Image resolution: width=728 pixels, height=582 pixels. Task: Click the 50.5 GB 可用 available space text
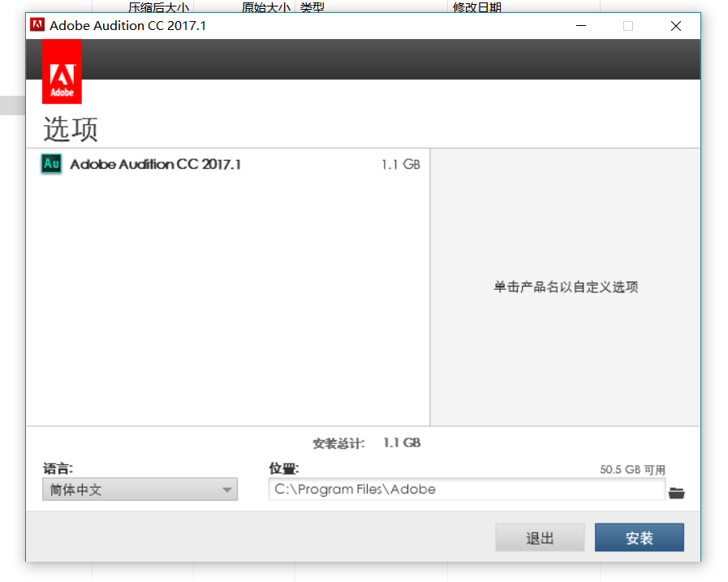pos(632,470)
